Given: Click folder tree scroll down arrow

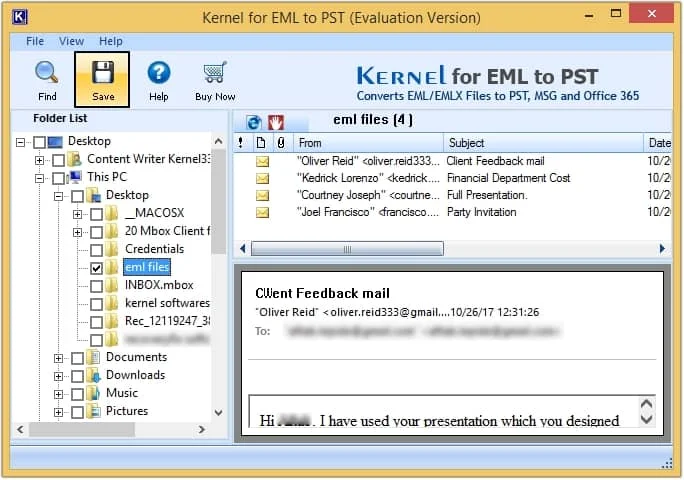Looking at the screenshot, I should click(x=219, y=412).
